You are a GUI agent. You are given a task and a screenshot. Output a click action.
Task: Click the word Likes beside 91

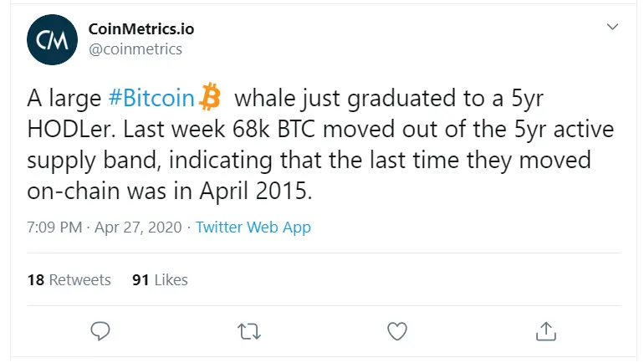point(171,280)
